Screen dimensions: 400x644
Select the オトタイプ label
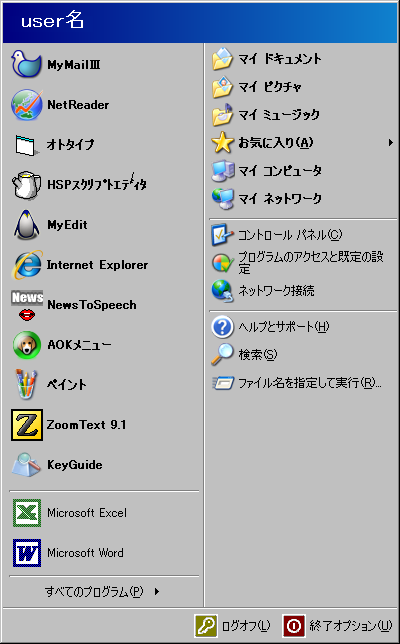[70, 145]
